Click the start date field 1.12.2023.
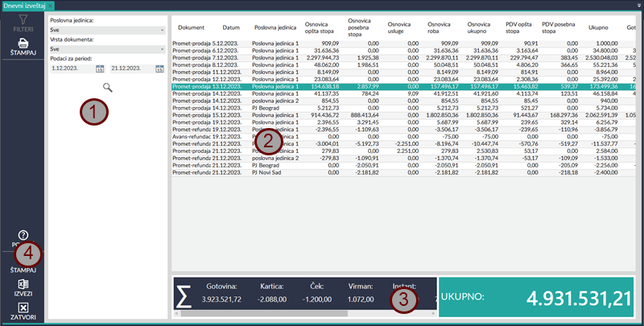Image resolution: width=644 pixels, height=326 pixels. click(x=72, y=68)
